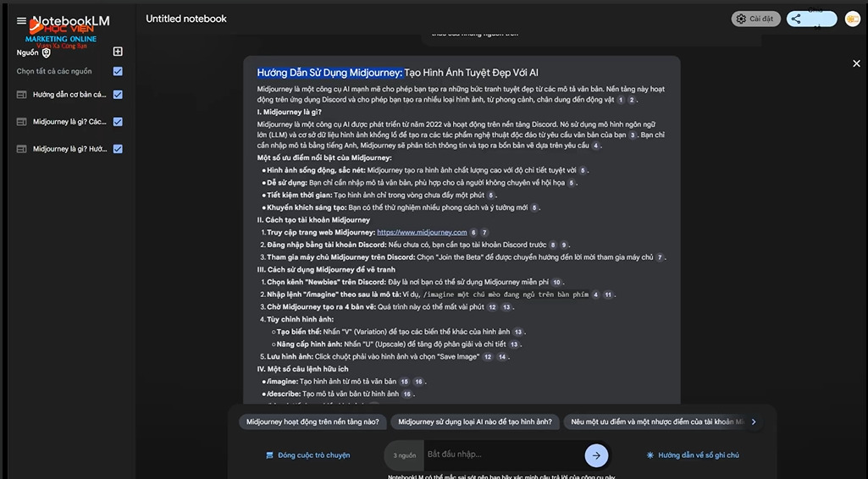This screenshot has height=479, width=868.
Task: Click the Nguồn panel label
Action: tap(28, 52)
